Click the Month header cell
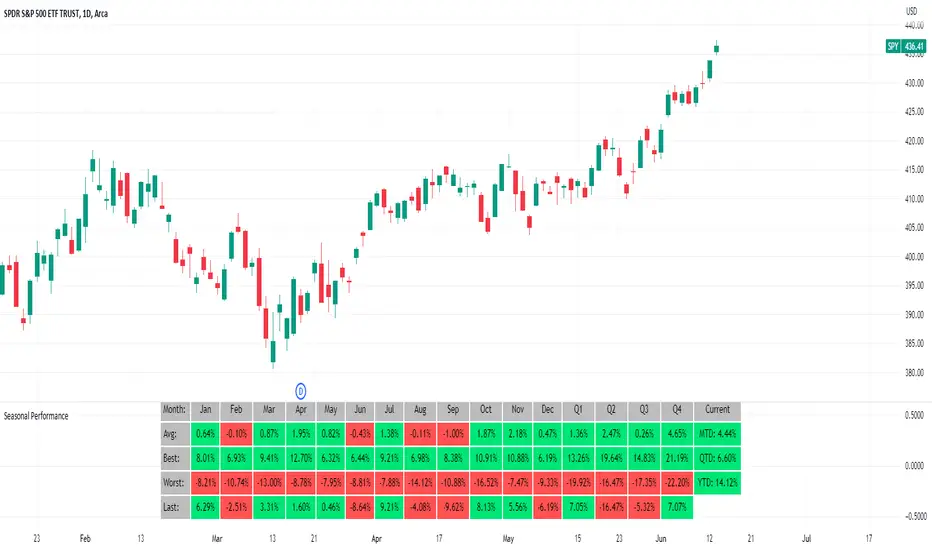 pos(174,410)
